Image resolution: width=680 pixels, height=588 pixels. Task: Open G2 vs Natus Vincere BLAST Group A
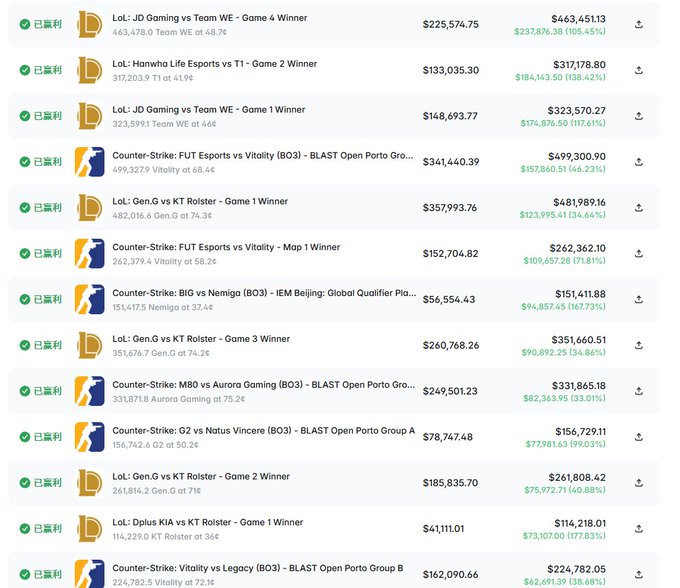click(x=264, y=431)
